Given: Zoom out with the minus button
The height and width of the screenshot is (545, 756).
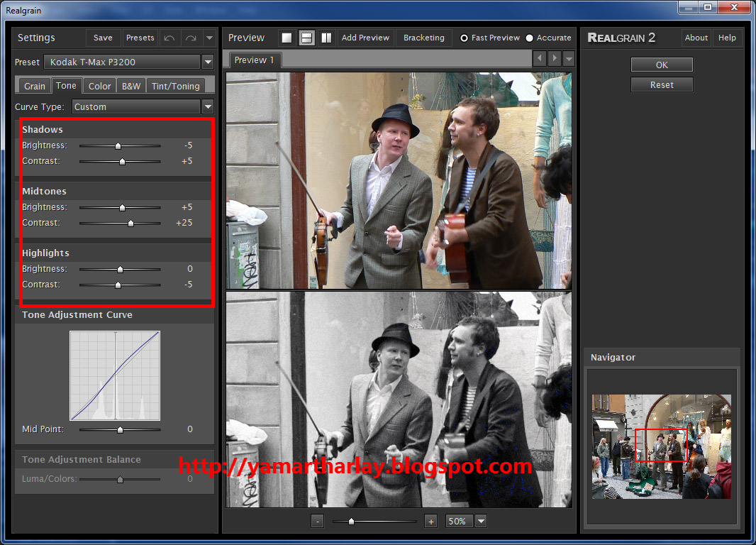Looking at the screenshot, I should [x=317, y=521].
